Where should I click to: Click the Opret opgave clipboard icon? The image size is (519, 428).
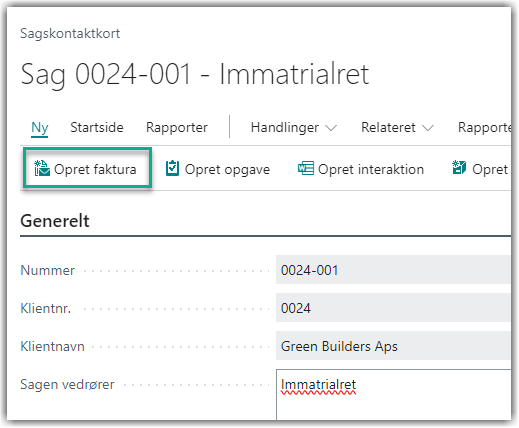click(x=173, y=168)
